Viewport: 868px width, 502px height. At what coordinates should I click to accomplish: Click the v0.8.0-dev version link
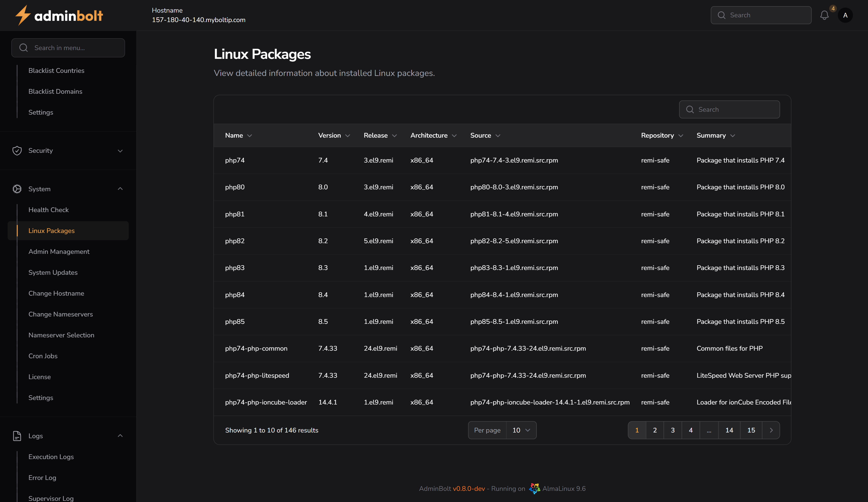[469, 488]
